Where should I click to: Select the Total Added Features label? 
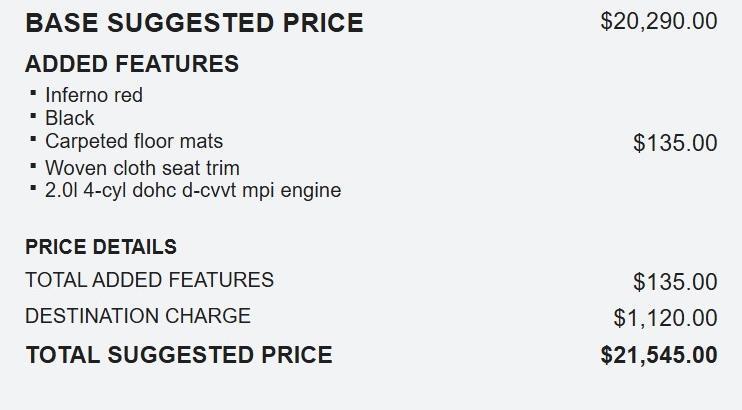[149, 280]
